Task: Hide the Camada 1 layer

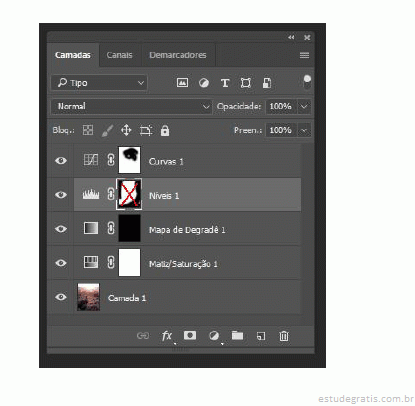Action: tap(61, 297)
